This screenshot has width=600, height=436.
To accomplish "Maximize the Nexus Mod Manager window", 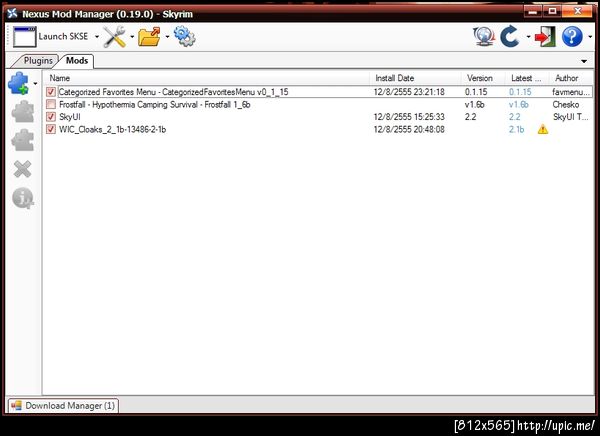I will 552,11.
